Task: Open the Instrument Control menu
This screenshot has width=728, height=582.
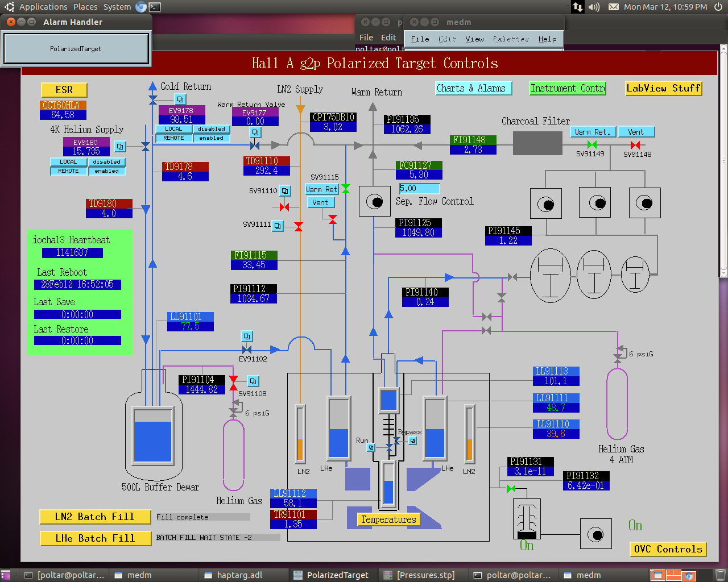Action: tap(568, 88)
